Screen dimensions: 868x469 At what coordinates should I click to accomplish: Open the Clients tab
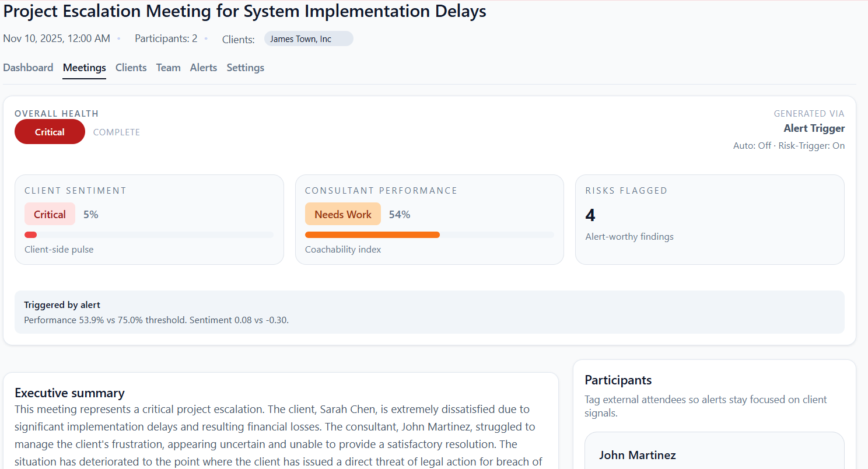tap(131, 68)
